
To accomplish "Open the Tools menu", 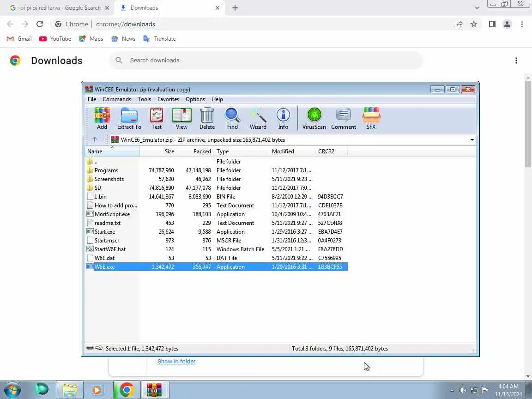I will [x=144, y=99].
